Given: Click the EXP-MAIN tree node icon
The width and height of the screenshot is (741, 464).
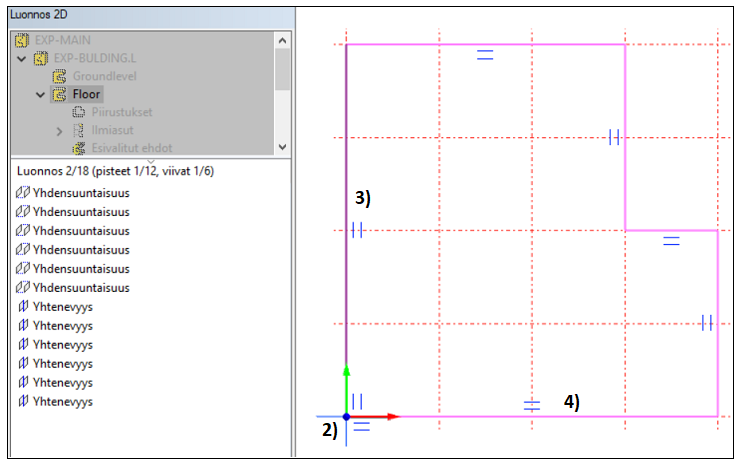Looking at the screenshot, I should (24, 41).
